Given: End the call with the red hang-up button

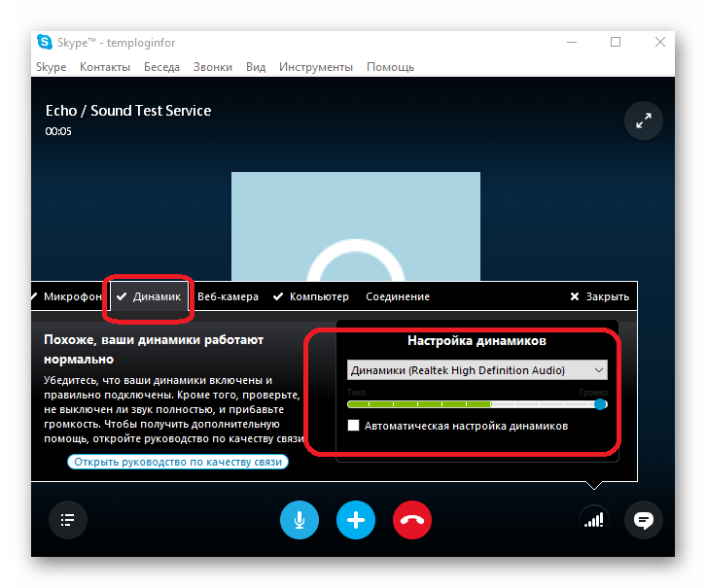Looking at the screenshot, I should (412, 520).
